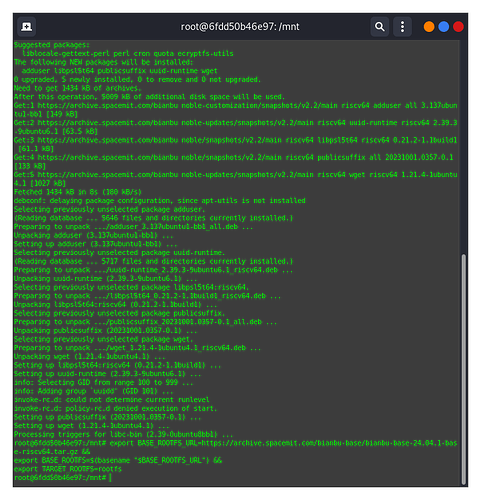Click 'info: Selecting GID from range' line
This screenshot has width=481, height=500.
click(104, 383)
